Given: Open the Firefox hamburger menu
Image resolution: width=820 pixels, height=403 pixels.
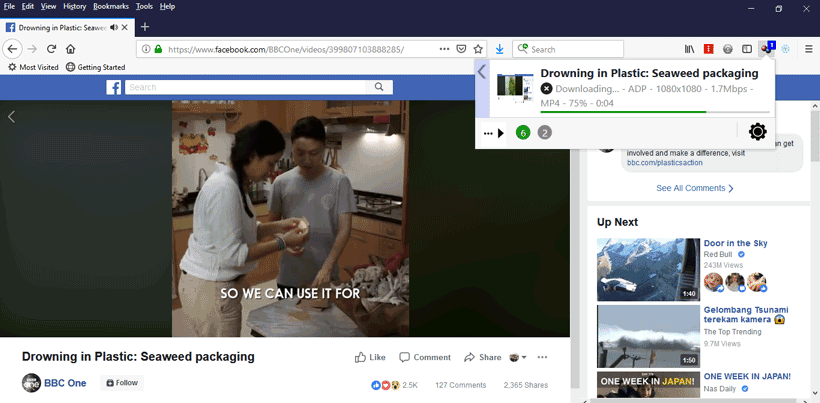Looking at the screenshot, I should pyautogui.click(x=808, y=49).
